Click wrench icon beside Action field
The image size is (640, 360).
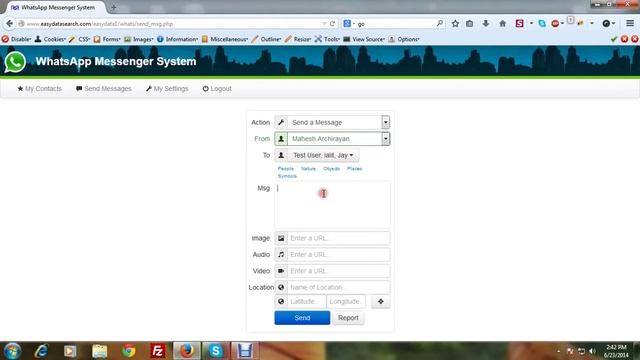[x=281, y=122]
